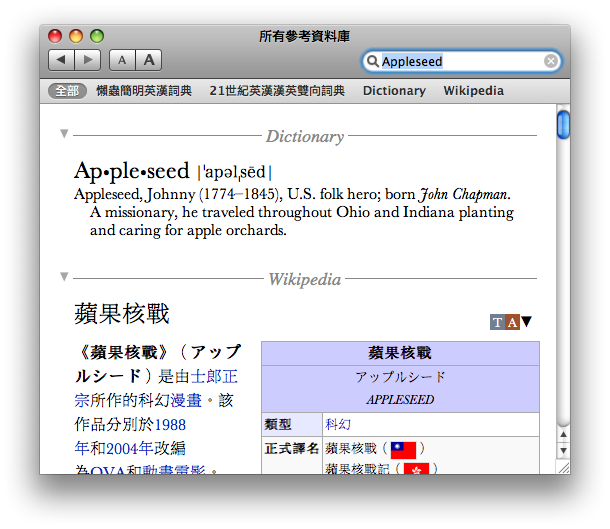Decrease text size with small A button
This screenshot has width=610, height=529.
[x=122, y=60]
